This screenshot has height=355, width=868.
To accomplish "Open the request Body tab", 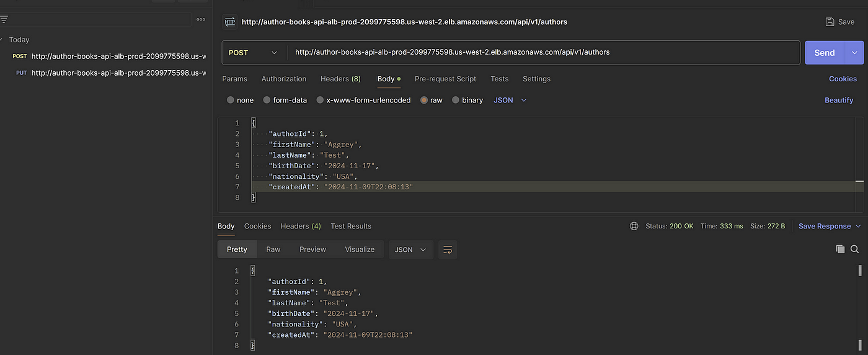I will point(389,79).
